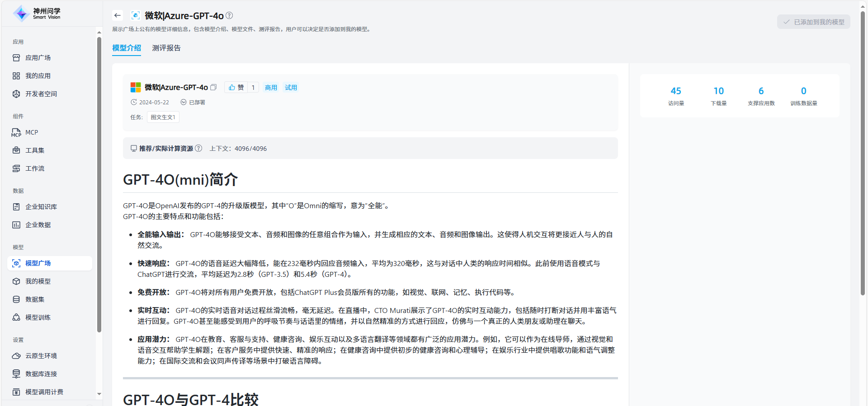Click the back arrow button

[118, 15]
